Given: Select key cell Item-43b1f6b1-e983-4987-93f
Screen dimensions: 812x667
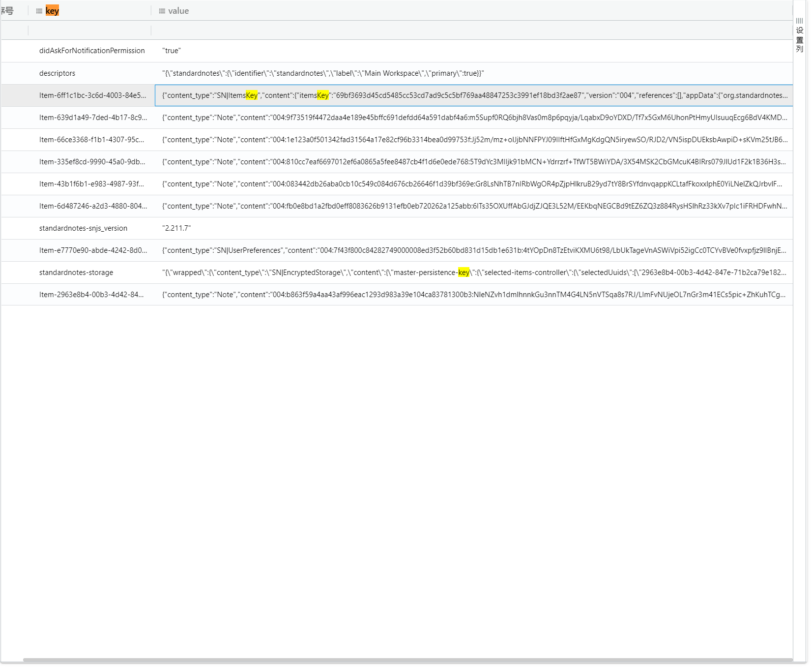Looking at the screenshot, I should pyautogui.click(x=92, y=184).
